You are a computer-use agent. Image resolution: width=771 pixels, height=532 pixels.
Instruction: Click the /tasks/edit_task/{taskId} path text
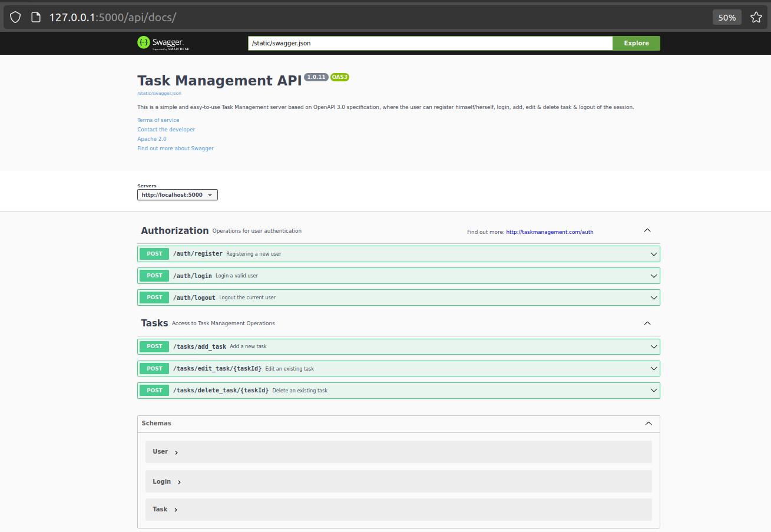tap(217, 369)
